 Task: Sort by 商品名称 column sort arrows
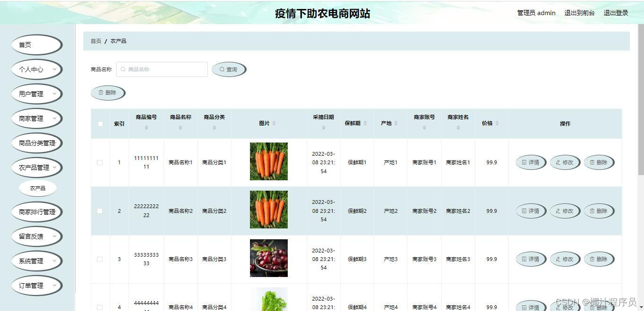(180, 128)
